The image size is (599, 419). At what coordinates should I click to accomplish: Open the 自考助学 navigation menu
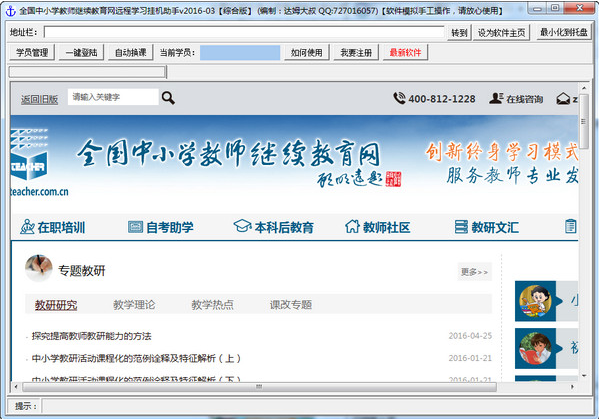click(170, 227)
